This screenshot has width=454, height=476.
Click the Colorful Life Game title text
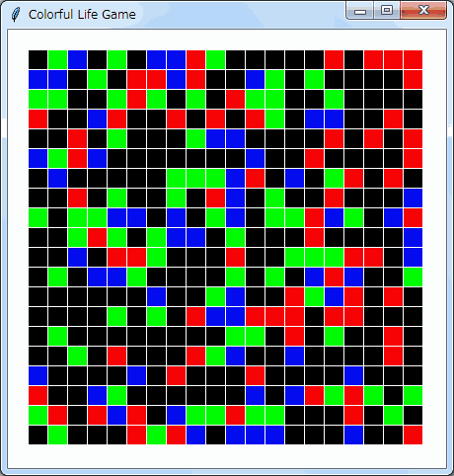(x=82, y=15)
